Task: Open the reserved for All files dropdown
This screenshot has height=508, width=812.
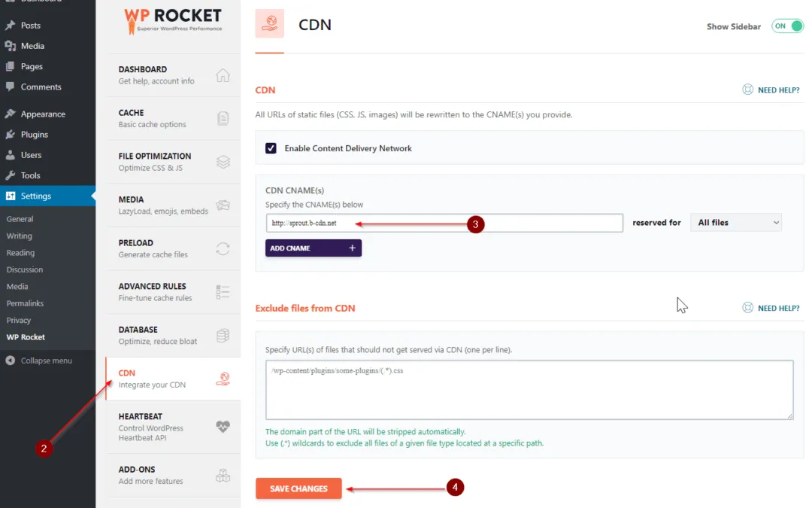Action: click(x=735, y=222)
